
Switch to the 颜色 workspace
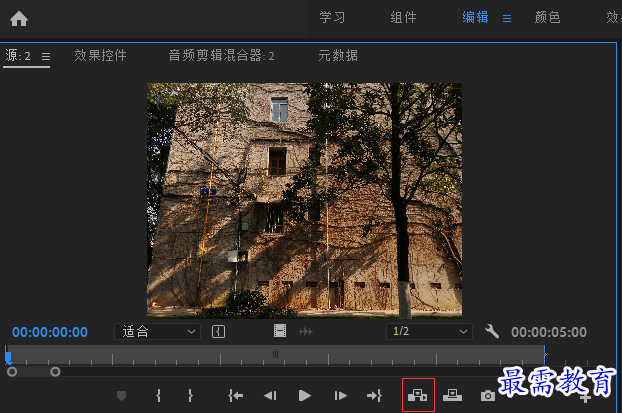[547, 17]
